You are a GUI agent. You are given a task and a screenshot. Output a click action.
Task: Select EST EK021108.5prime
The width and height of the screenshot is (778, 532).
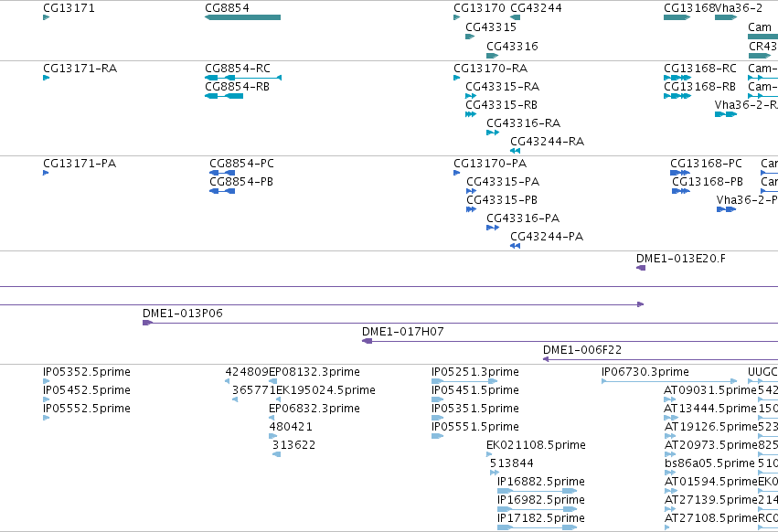[x=536, y=445]
